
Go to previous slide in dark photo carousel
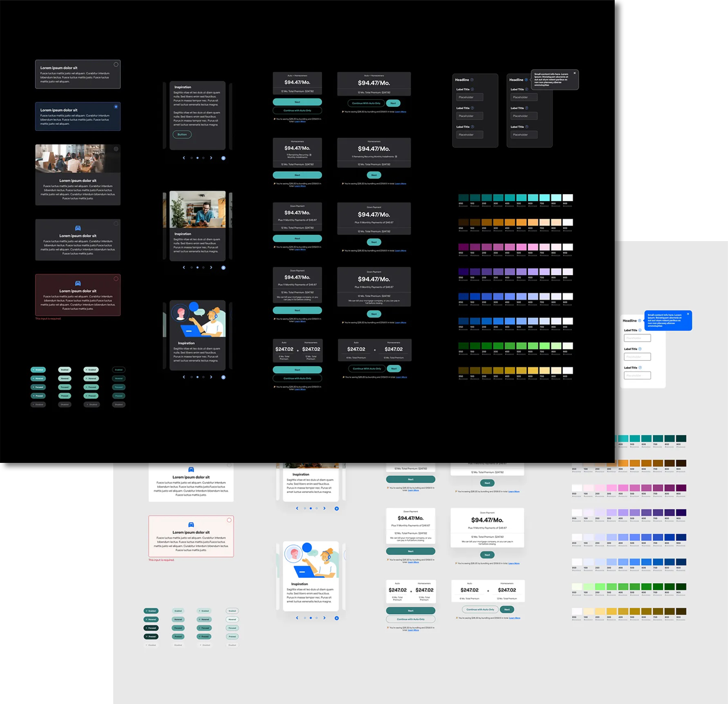(184, 268)
